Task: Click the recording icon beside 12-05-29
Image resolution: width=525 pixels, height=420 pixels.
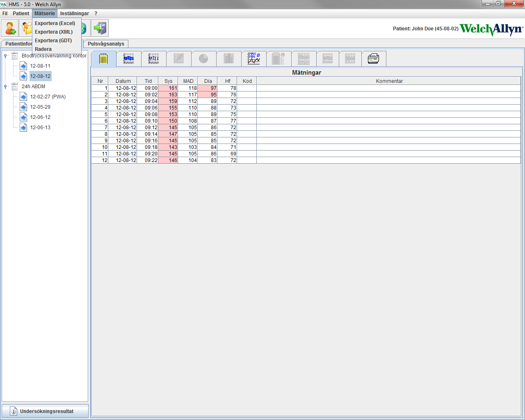Action: (x=23, y=107)
